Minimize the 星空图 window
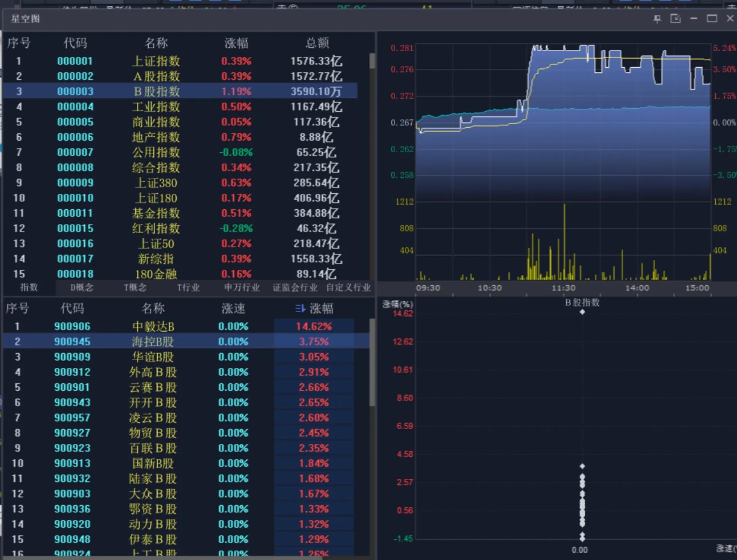 click(694, 19)
